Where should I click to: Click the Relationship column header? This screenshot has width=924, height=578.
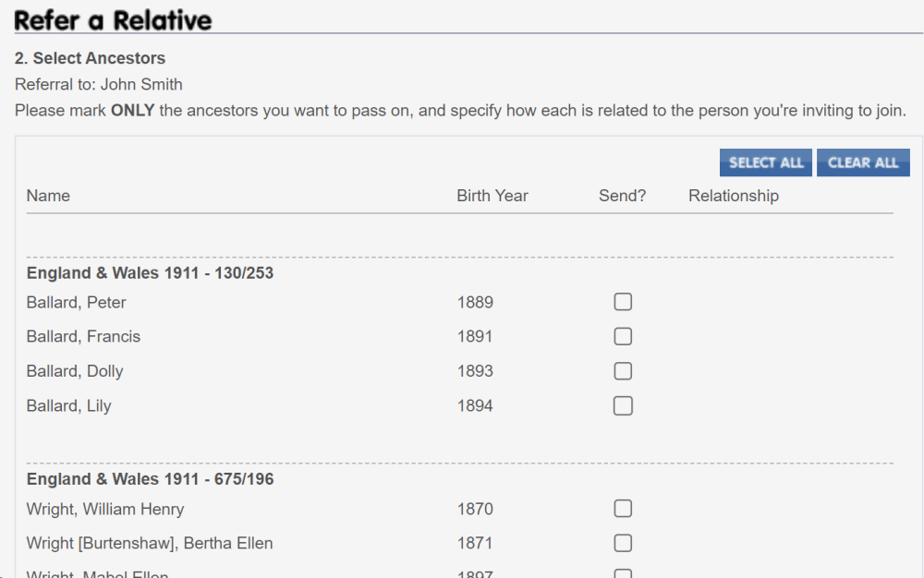[734, 196]
